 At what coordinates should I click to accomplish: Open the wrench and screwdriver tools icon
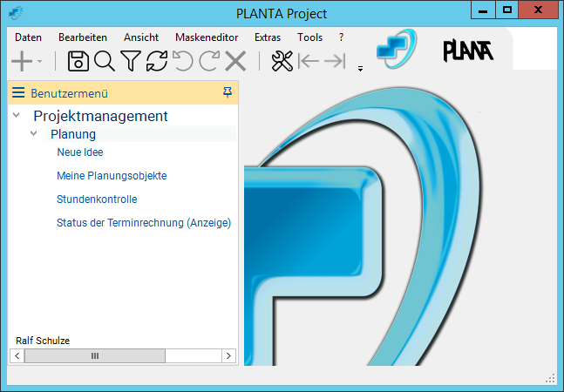[x=282, y=61]
